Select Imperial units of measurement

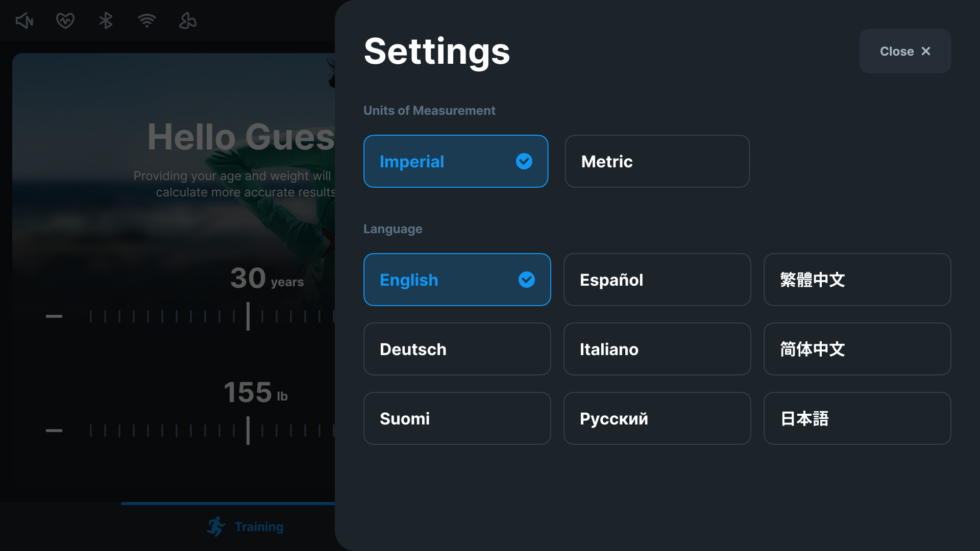456,161
